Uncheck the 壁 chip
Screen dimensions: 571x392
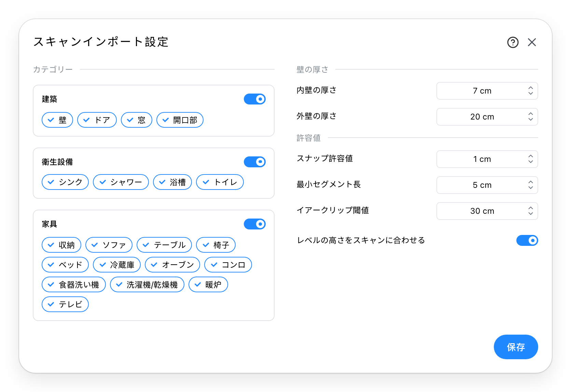pyautogui.click(x=57, y=120)
